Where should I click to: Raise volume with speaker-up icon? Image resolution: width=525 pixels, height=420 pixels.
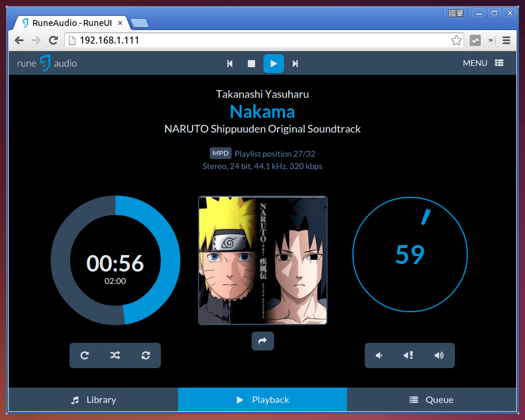[439, 355]
